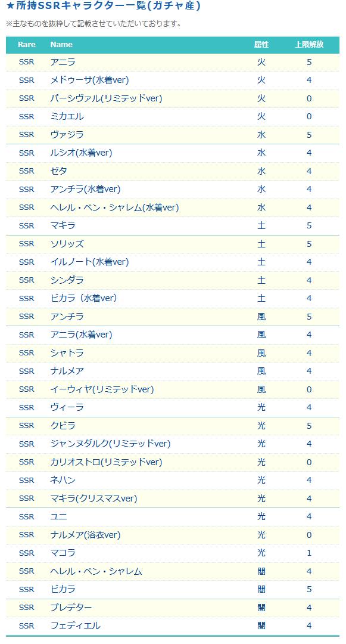Select the メドゥーサ(水着ver) cell
The height and width of the screenshot is (644, 346).
pos(89,80)
